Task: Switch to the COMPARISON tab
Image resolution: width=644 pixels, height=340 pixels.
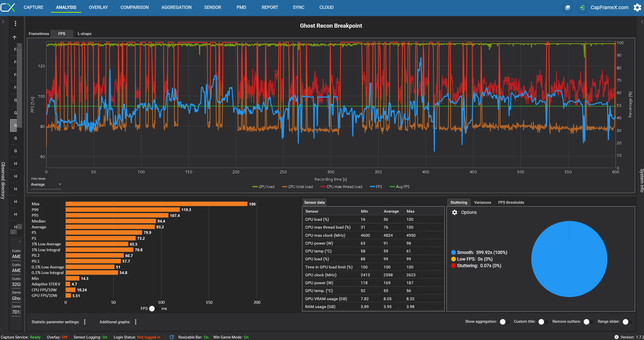Action: click(x=135, y=7)
